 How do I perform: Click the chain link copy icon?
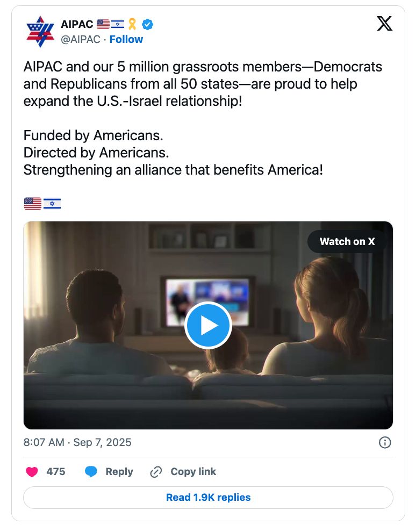coord(156,472)
